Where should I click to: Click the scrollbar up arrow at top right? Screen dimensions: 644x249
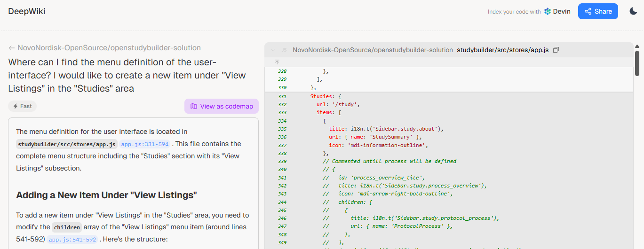(x=637, y=47)
